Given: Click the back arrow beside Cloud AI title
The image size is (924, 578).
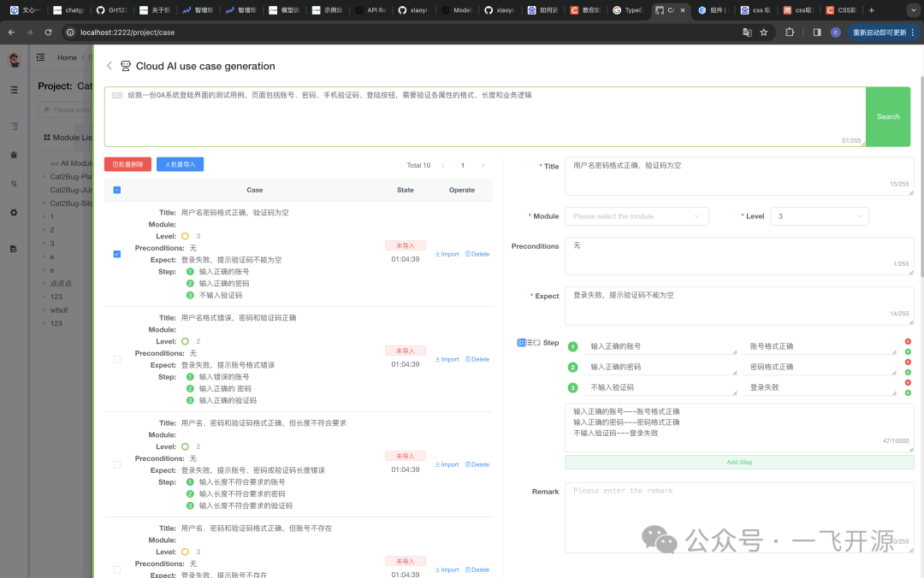Looking at the screenshot, I should 110,66.
